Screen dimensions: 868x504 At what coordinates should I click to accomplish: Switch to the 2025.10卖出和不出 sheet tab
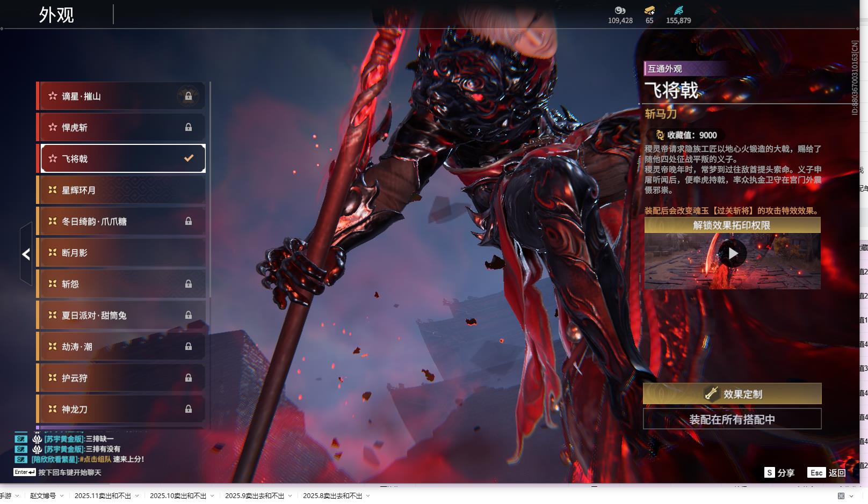pos(178,496)
